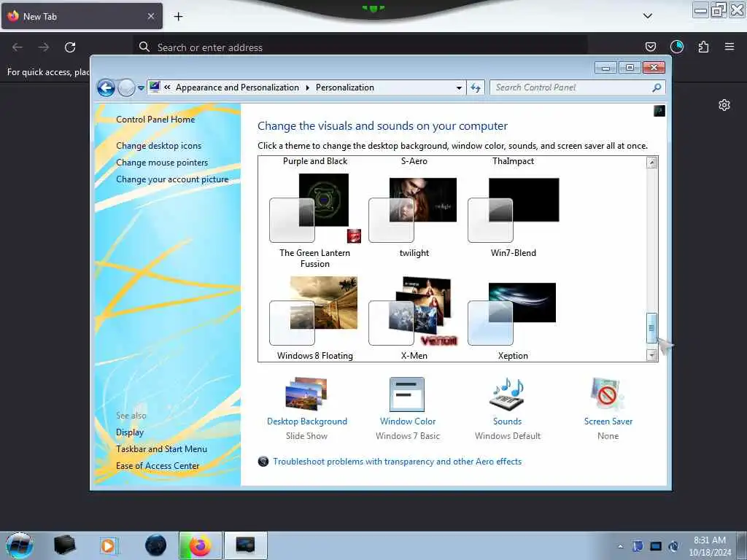Open Change mouse pointers link
The height and width of the screenshot is (560, 747).
(x=162, y=163)
